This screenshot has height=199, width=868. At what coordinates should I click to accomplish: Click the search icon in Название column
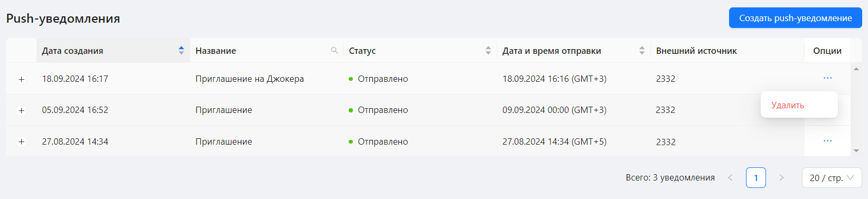334,51
